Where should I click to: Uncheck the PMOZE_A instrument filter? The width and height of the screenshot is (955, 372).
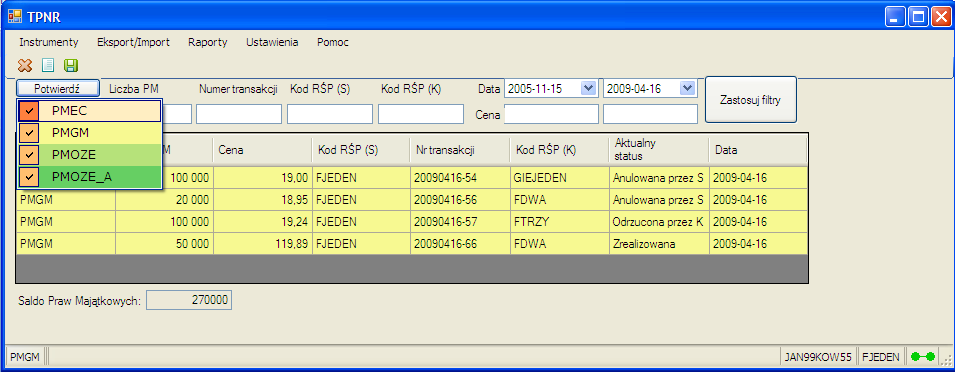[29, 177]
